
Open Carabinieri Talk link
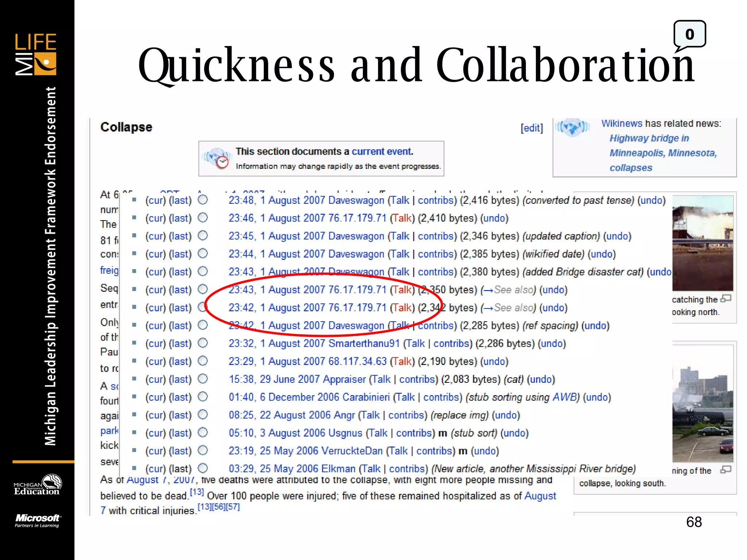[405, 397]
